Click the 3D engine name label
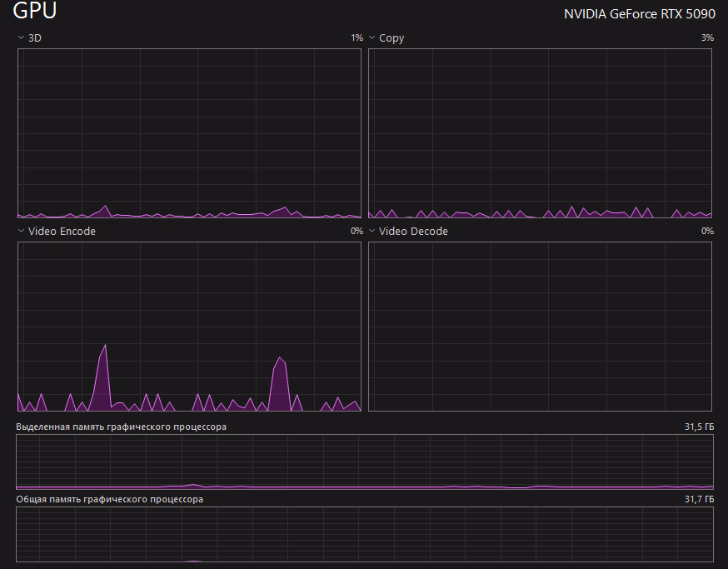 tap(35, 38)
